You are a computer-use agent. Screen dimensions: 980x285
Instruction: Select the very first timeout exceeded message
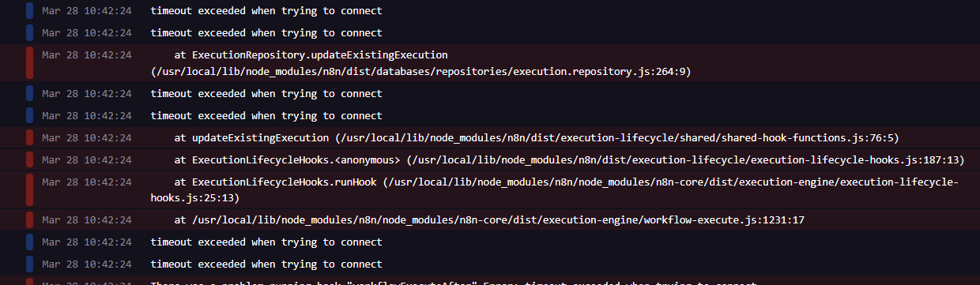point(266,11)
